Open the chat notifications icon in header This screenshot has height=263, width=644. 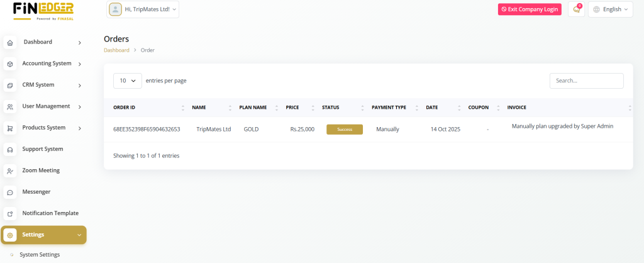click(575, 9)
